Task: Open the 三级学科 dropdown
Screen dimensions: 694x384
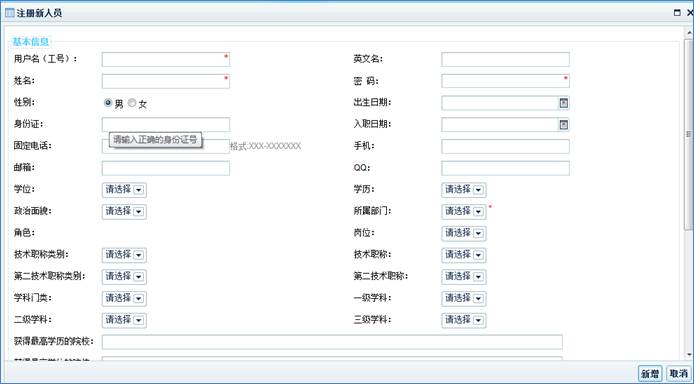Action: click(463, 320)
